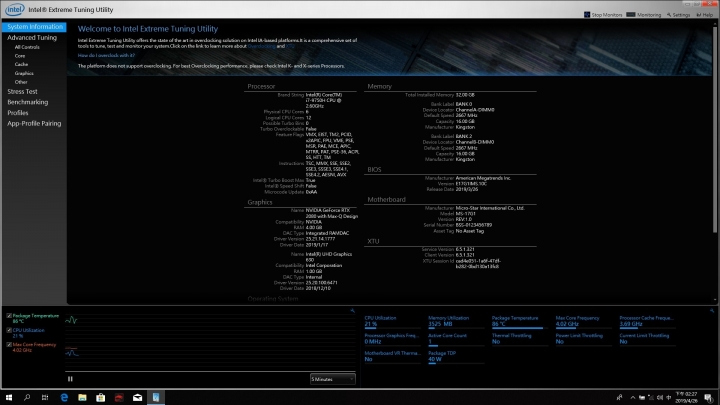Image resolution: width=720 pixels, height=405 pixels.
Task: Click the People icon in the taskbar
Action: pos(619,398)
